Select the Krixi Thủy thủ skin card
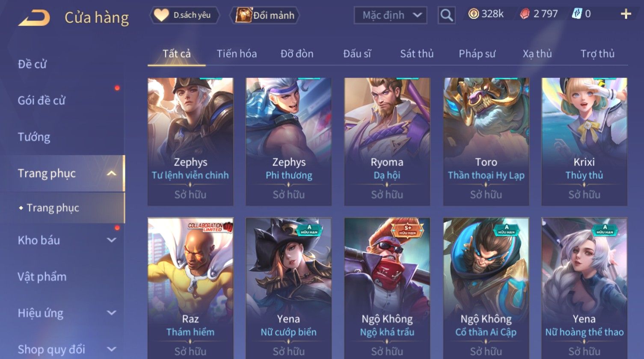The width and height of the screenshot is (644, 359). 584,142
